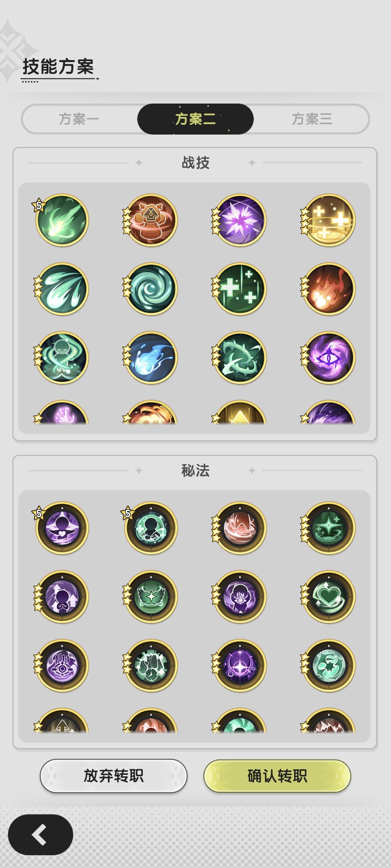Select the green comet skill icon
The image size is (391, 868).
coord(62,220)
